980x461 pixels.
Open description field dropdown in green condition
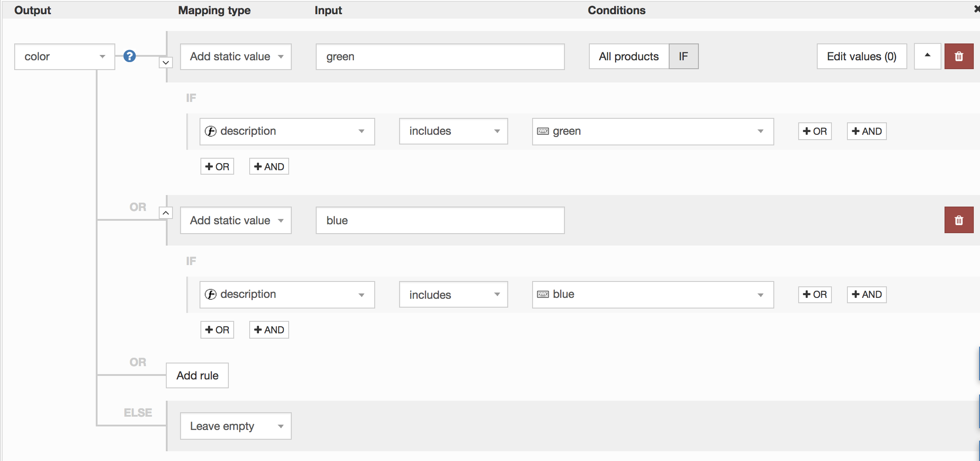click(287, 131)
